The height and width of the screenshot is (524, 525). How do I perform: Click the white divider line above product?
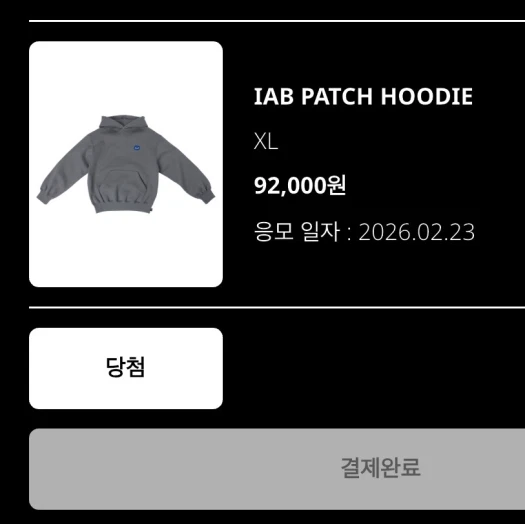pos(277,21)
